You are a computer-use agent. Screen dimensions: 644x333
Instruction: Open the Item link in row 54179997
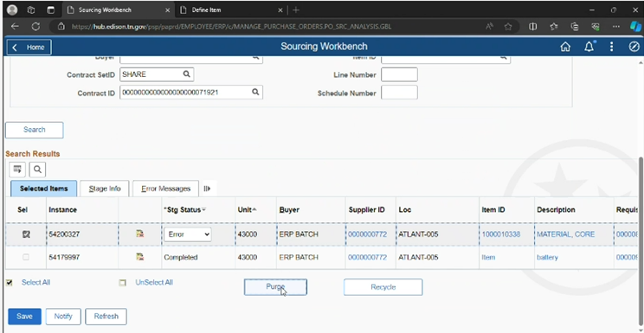(x=488, y=257)
